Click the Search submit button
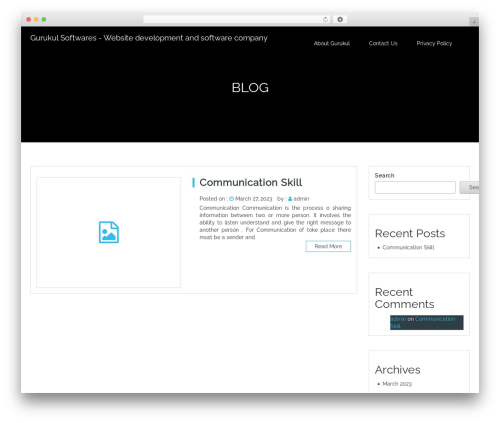Viewport: 500px width, 423px height. pos(469,187)
